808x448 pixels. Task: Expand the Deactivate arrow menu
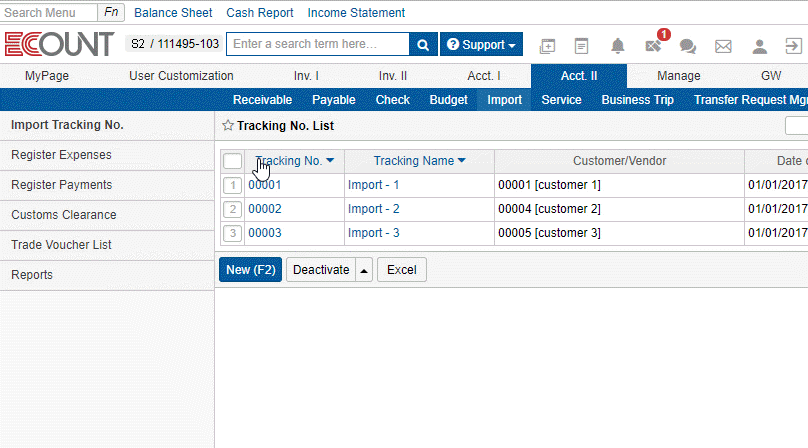click(364, 270)
